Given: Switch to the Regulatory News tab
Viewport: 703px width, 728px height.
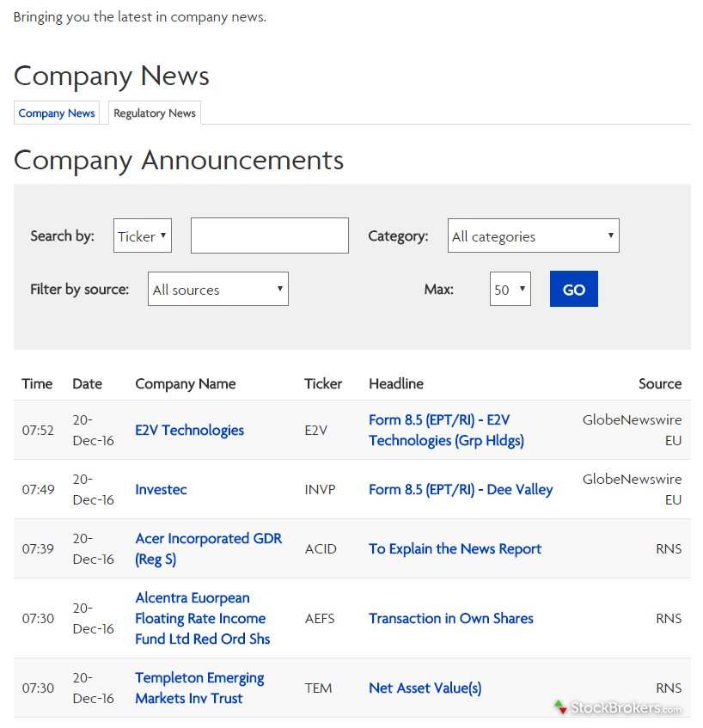Looking at the screenshot, I should pyautogui.click(x=155, y=113).
